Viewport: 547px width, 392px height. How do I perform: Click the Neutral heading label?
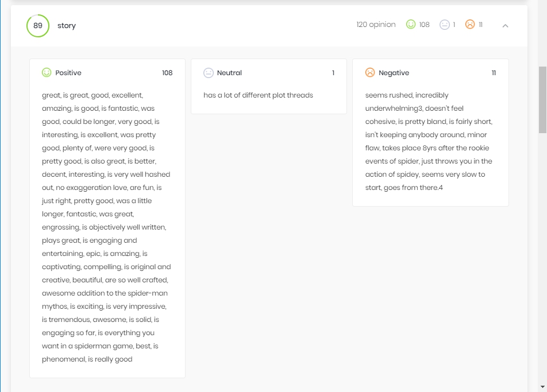click(229, 73)
